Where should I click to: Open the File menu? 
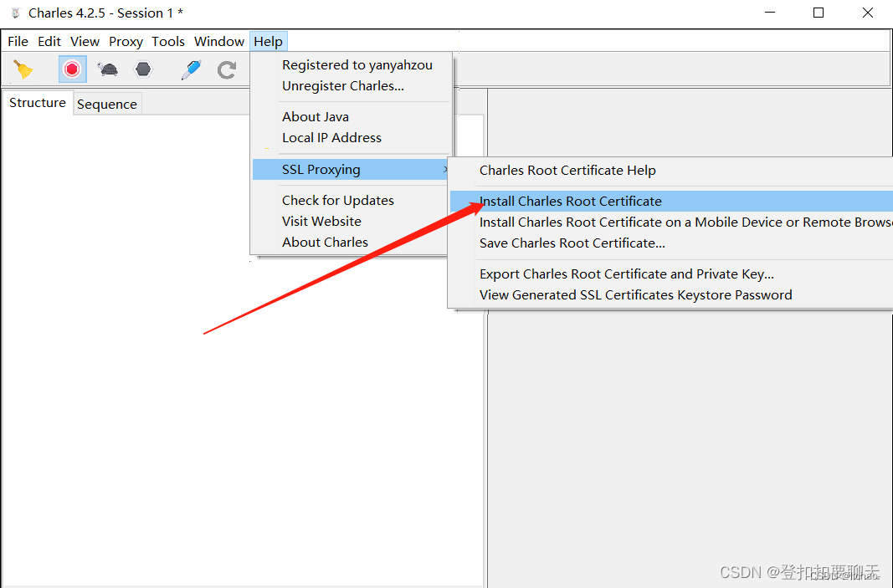(x=18, y=42)
